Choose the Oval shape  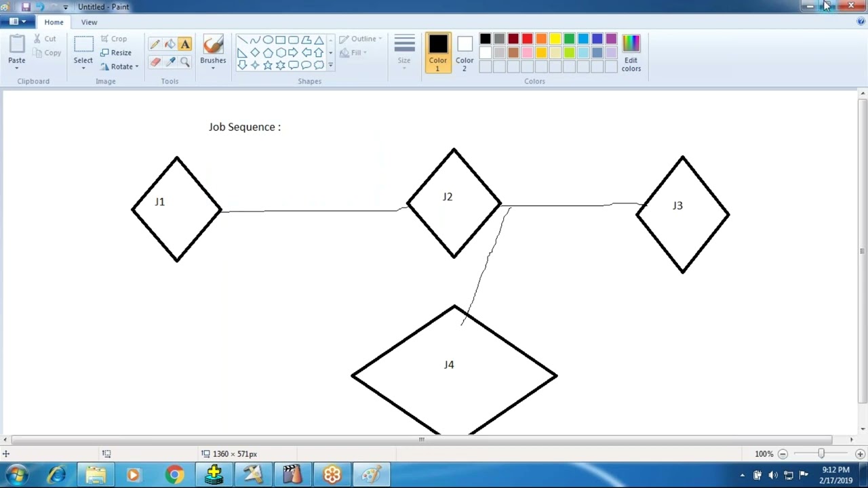268,40
